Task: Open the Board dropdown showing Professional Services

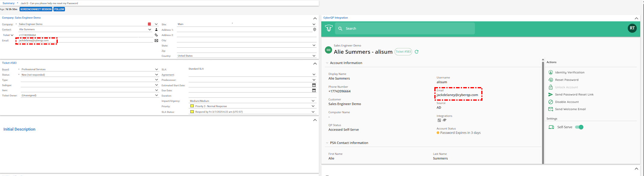Action: pyautogui.click(x=156, y=69)
